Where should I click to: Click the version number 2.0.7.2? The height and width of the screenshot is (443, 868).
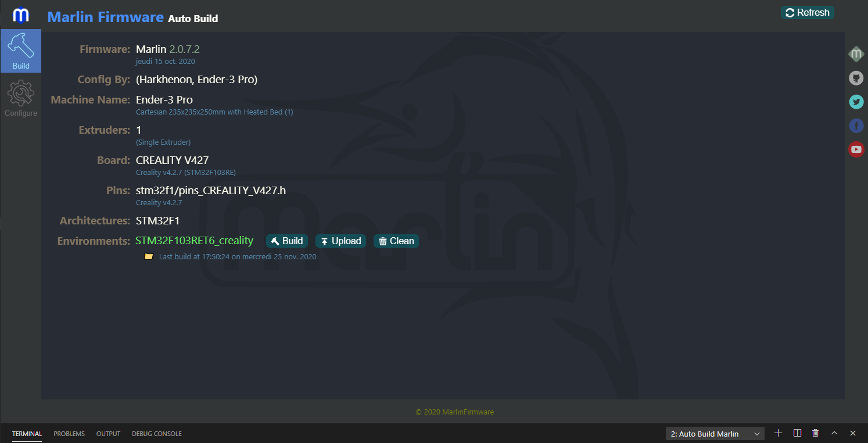[x=184, y=49]
